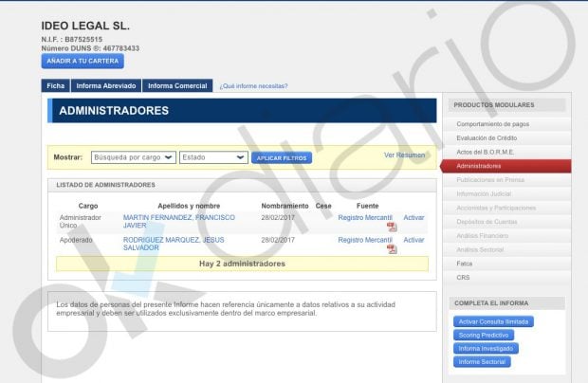Open the Informa Investigado report button
This screenshot has height=383, width=588.
click(x=487, y=348)
